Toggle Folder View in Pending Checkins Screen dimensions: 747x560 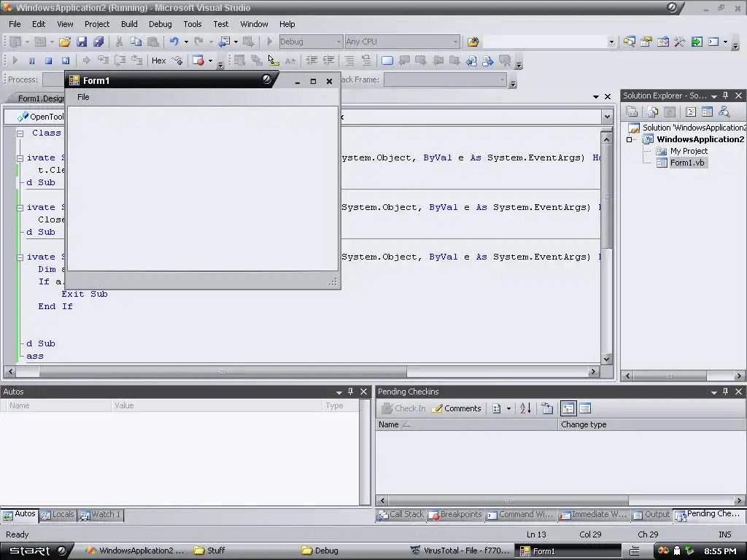[x=568, y=408]
